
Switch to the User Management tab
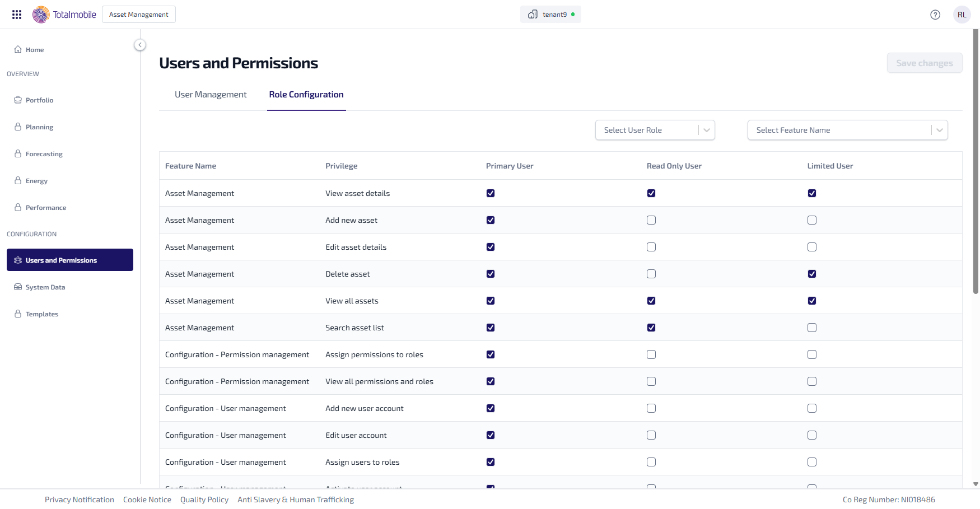click(x=211, y=95)
